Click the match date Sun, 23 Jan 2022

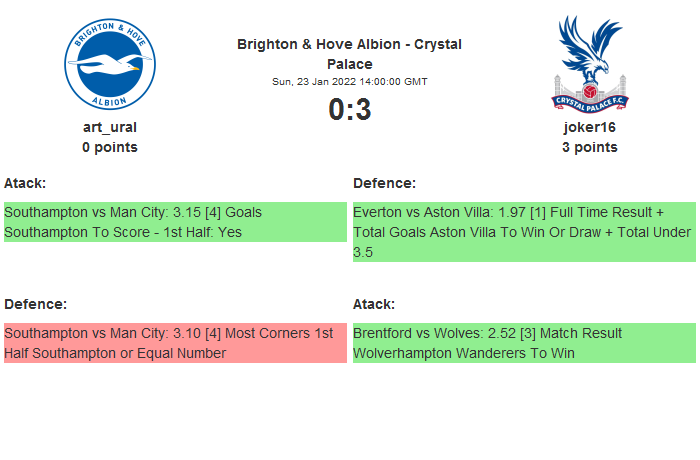(349, 82)
